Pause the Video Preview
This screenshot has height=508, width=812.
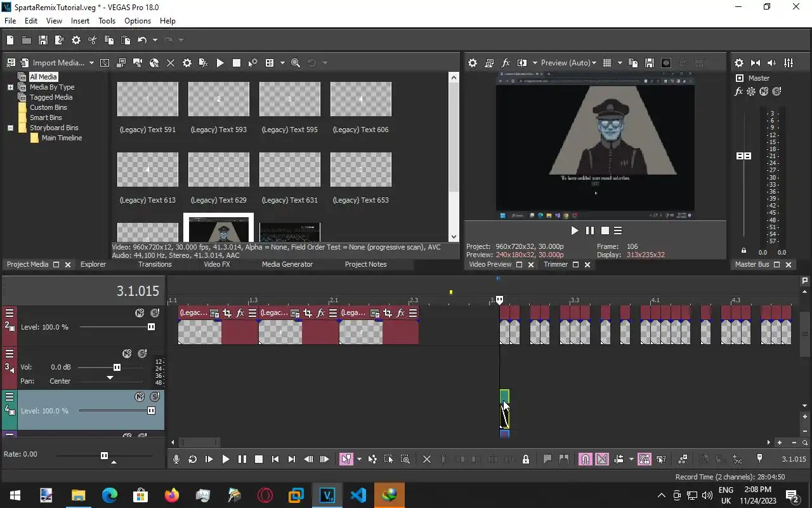pos(590,231)
